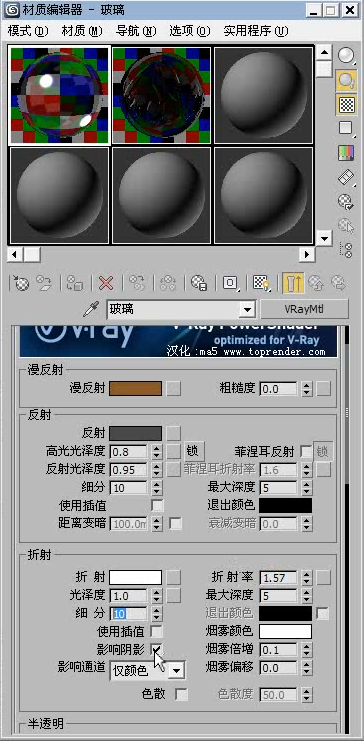
Task: Click the 折射率 spinner arrows
Action: click(307, 577)
